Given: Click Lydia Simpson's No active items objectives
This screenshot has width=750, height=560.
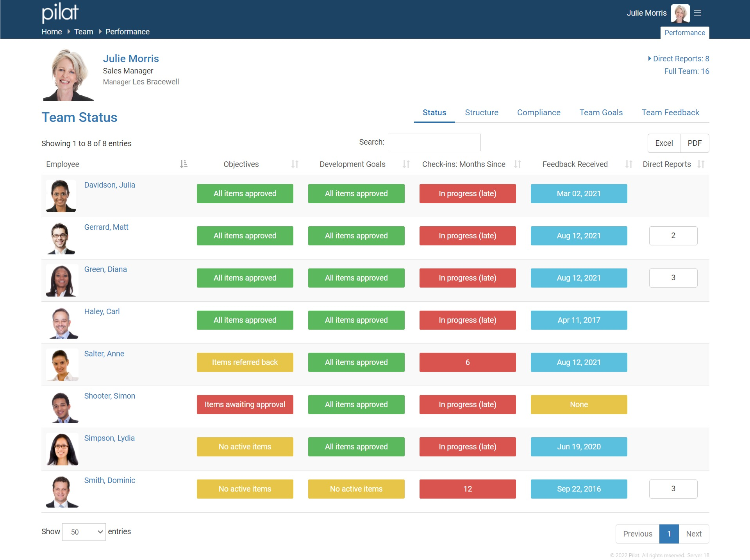Looking at the screenshot, I should (245, 447).
